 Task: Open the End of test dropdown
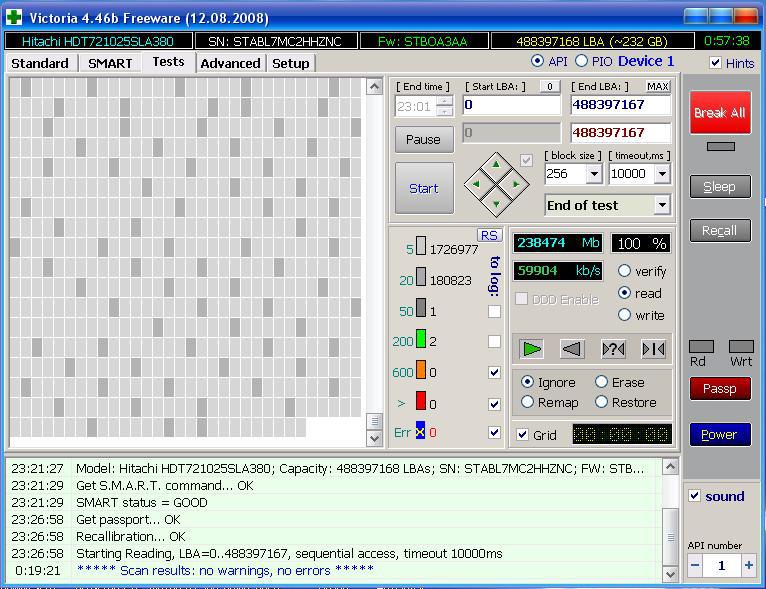[661, 205]
